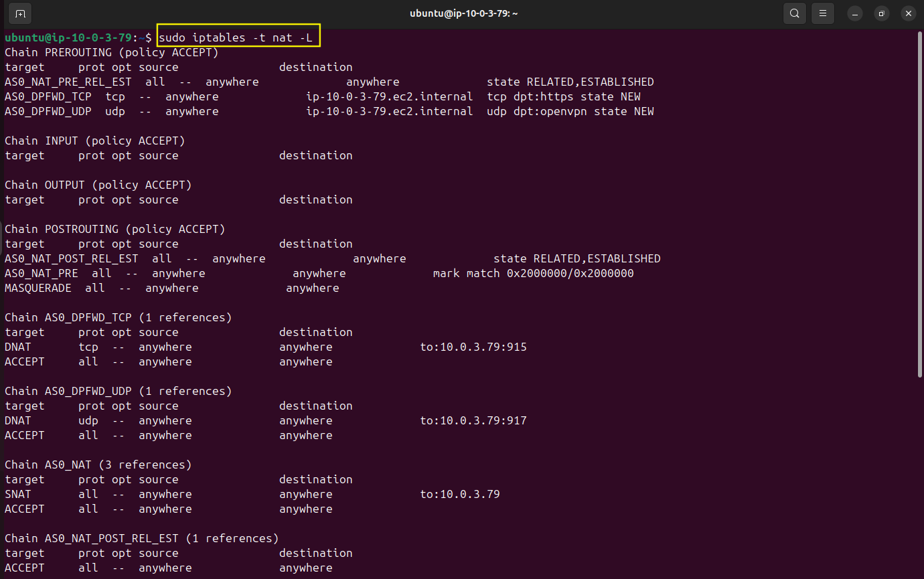
Task: Click the SNAT target in AS0_NAT chain
Action: (18, 494)
